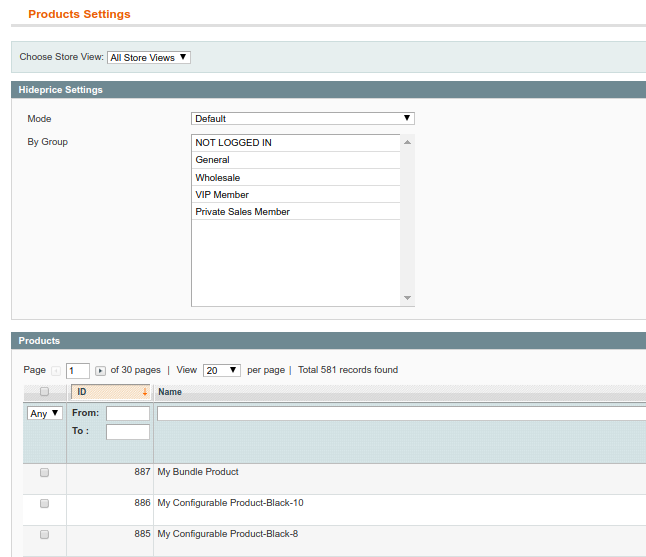Click the ID column sort arrow
This screenshot has width=646, height=557.
pos(145,393)
